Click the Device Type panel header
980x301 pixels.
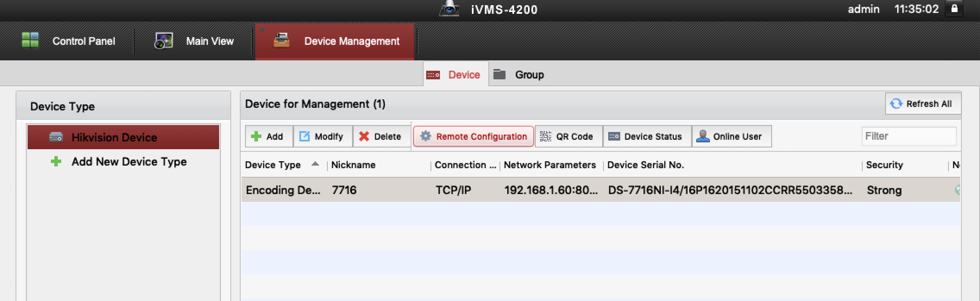click(x=123, y=106)
